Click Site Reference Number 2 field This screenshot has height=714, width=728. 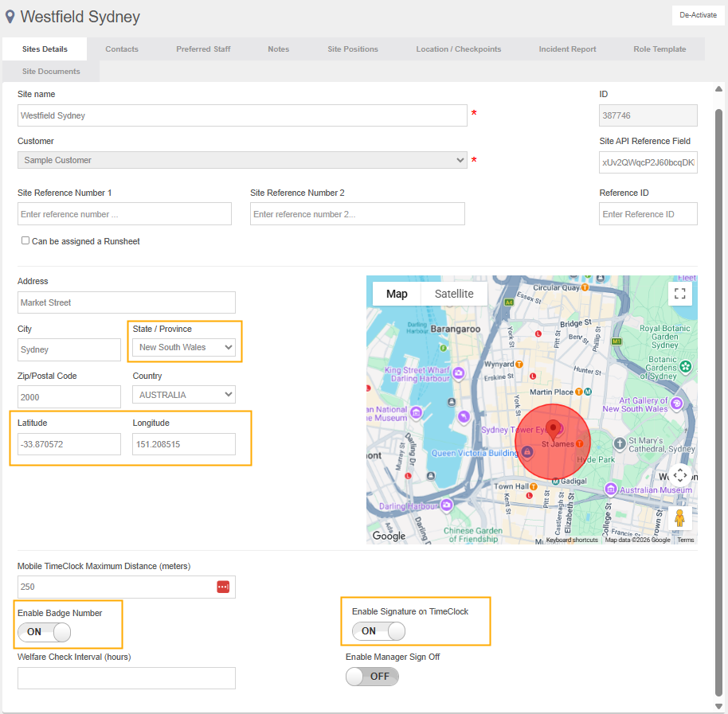click(x=357, y=214)
